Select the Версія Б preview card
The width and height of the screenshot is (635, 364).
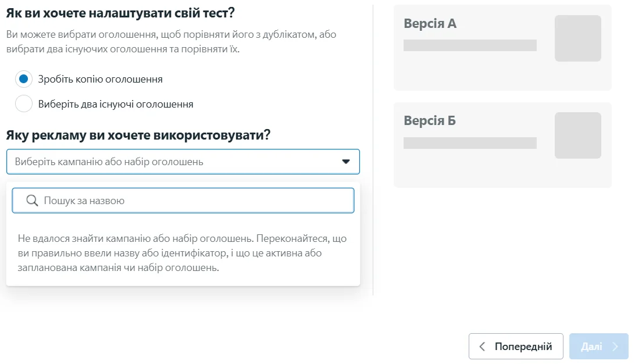501,144
